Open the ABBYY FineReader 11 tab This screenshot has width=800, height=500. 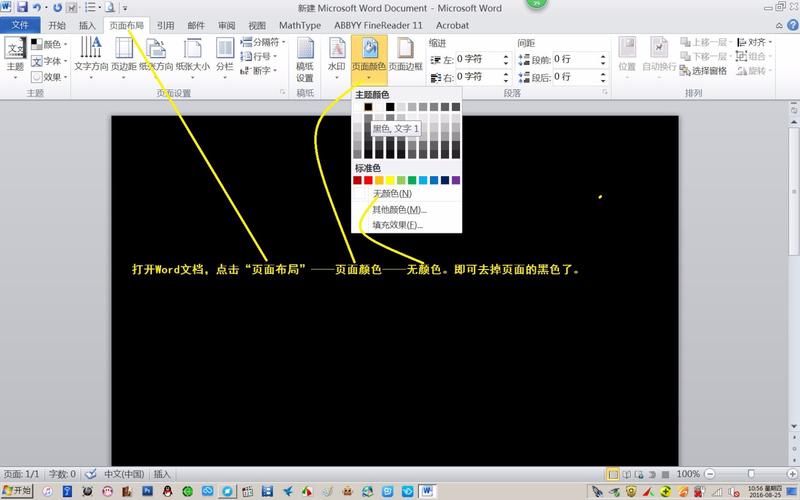pos(379,25)
